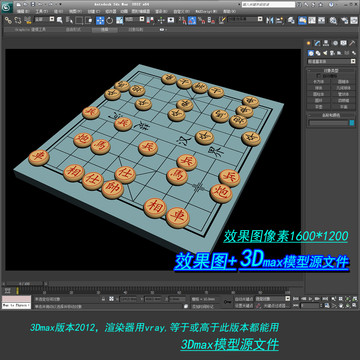Select the Cameras create category

tap(332, 53)
